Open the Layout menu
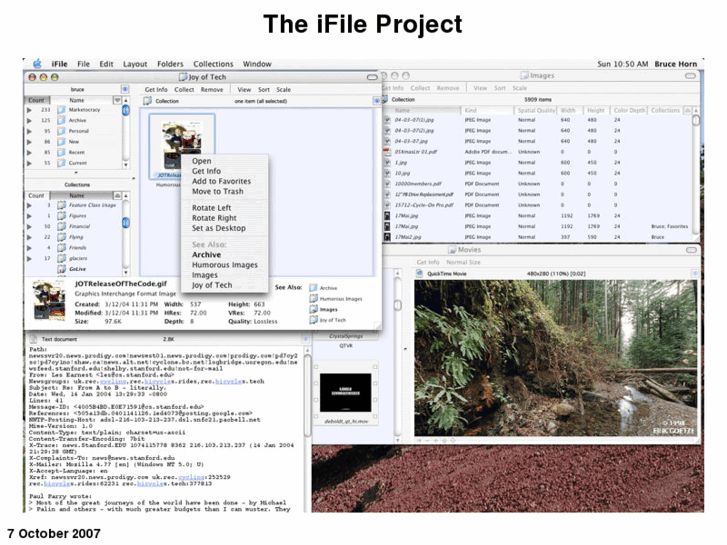This screenshot has height=545, width=727. (135, 64)
